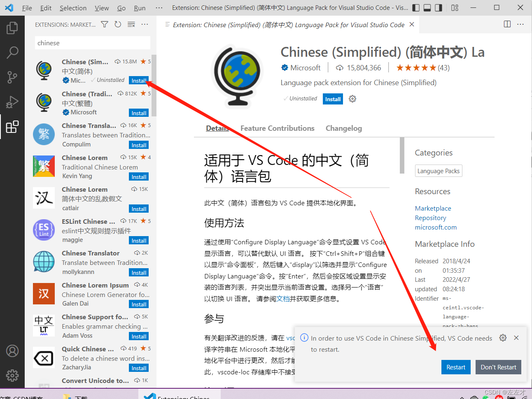
Task: Toggle primary side bar layout icon
Action: click(x=416, y=7)
